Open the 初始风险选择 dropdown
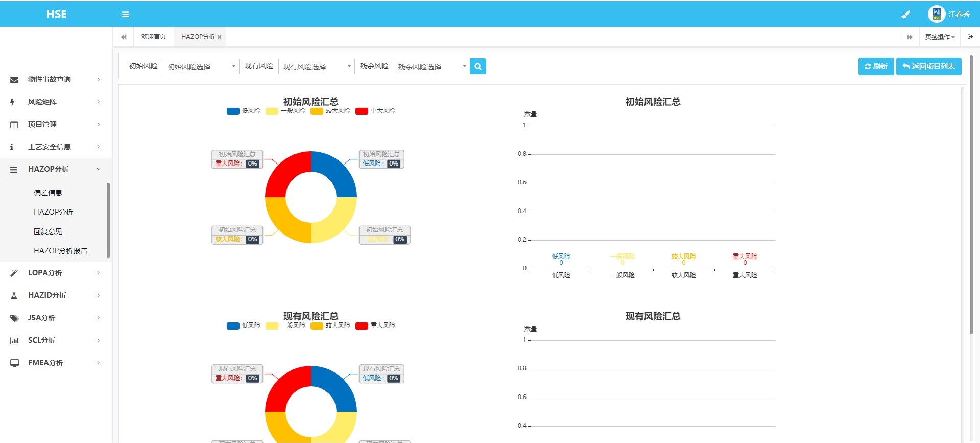The image size is (980, 443). tap(201, 66)
